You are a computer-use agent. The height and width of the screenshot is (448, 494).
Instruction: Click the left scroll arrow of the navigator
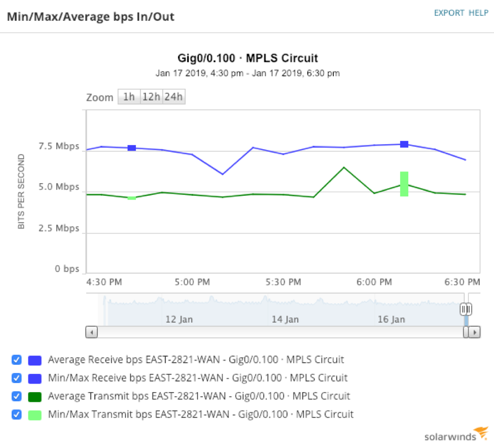coord(92,332)
